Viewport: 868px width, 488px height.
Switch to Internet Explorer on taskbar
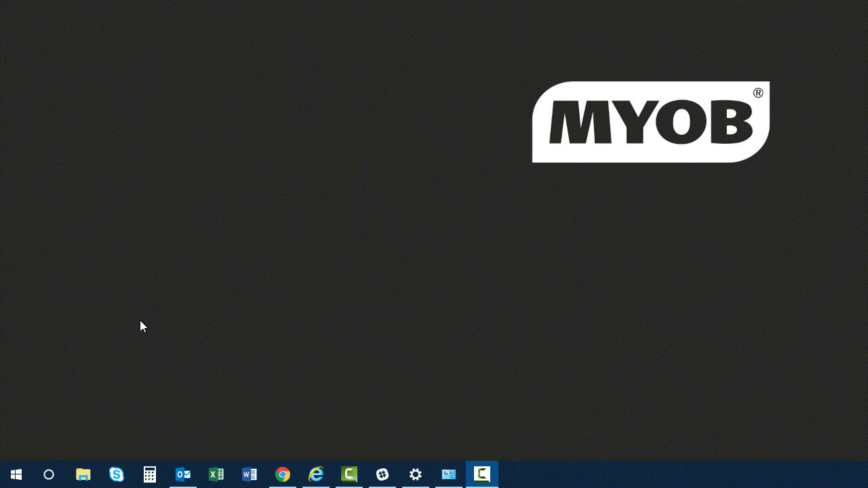pos(316,474)
